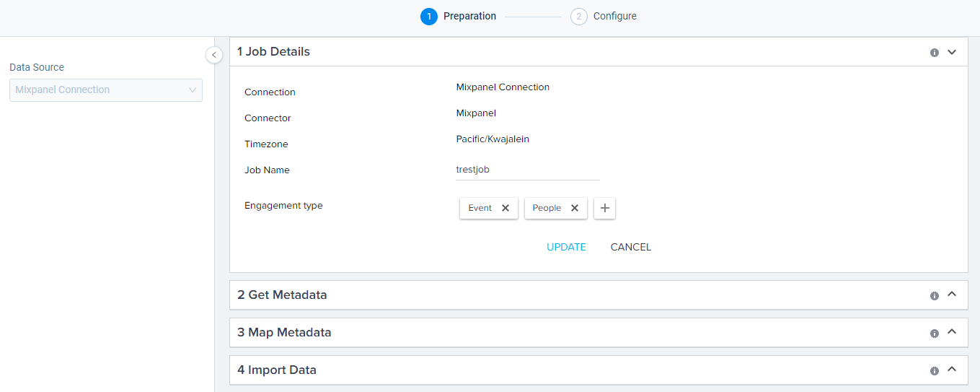Screen dimensions: 980x392
Task: Click the Job Name input field
Action: coord(527,170)
